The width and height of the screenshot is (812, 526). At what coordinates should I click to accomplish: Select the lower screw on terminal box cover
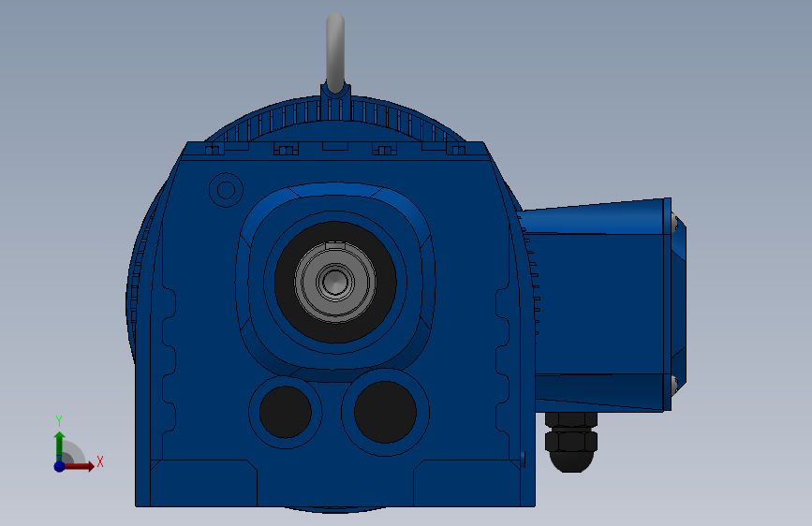pyautogui.click(x=674, y=386)
